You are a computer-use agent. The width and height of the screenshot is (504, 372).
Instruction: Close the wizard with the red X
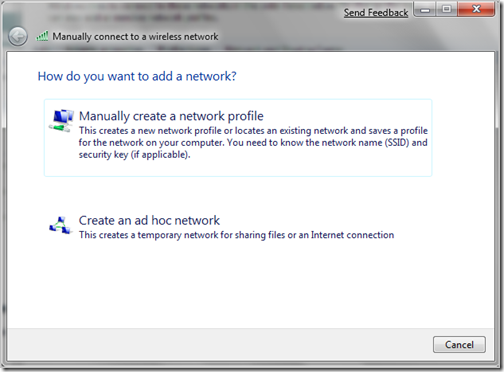[476, 9]
